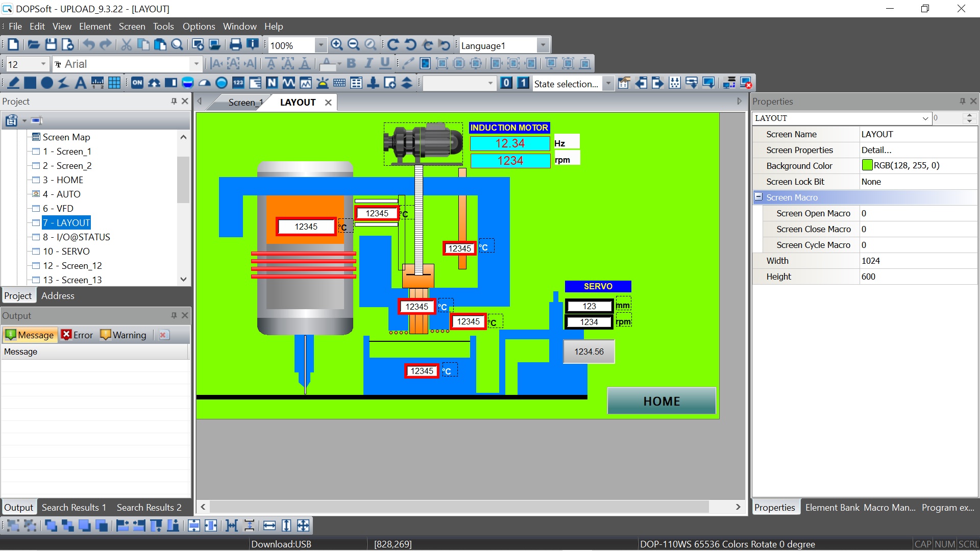The width and height of the screenshot is (980, 551).
Task: Open the zoom percentage dropdown
Action: [321, 45]
